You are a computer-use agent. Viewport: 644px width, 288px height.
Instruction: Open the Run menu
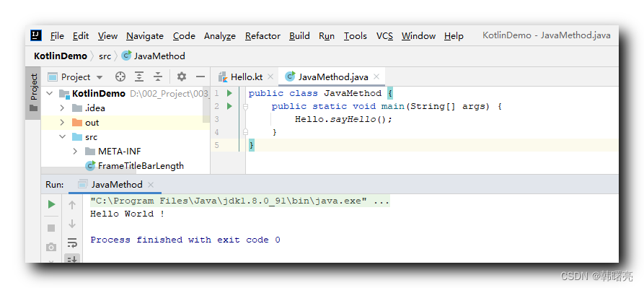click(x=327, y=36)
